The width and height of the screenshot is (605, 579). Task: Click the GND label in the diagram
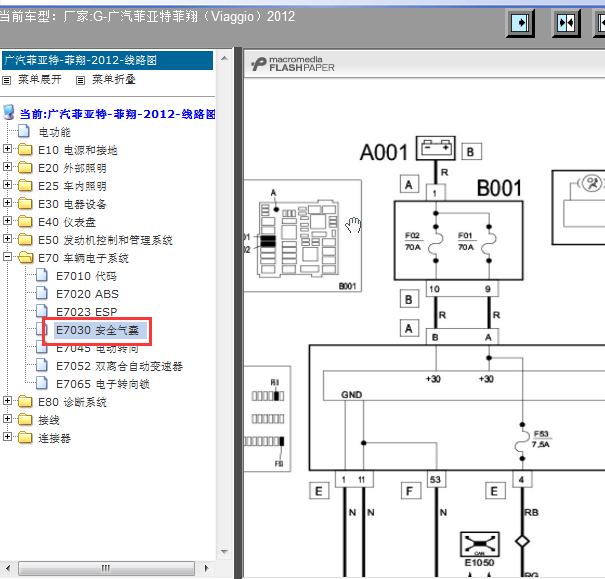tap(352, 395)
